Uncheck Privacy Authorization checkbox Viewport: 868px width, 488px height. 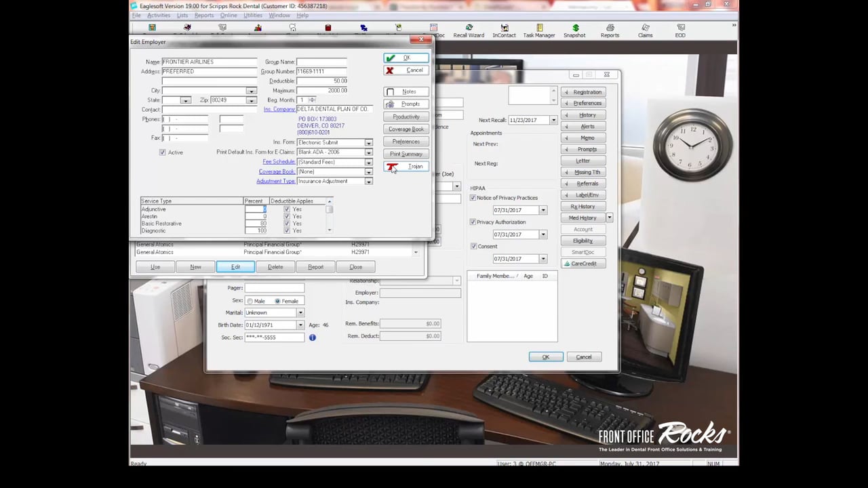473,222
